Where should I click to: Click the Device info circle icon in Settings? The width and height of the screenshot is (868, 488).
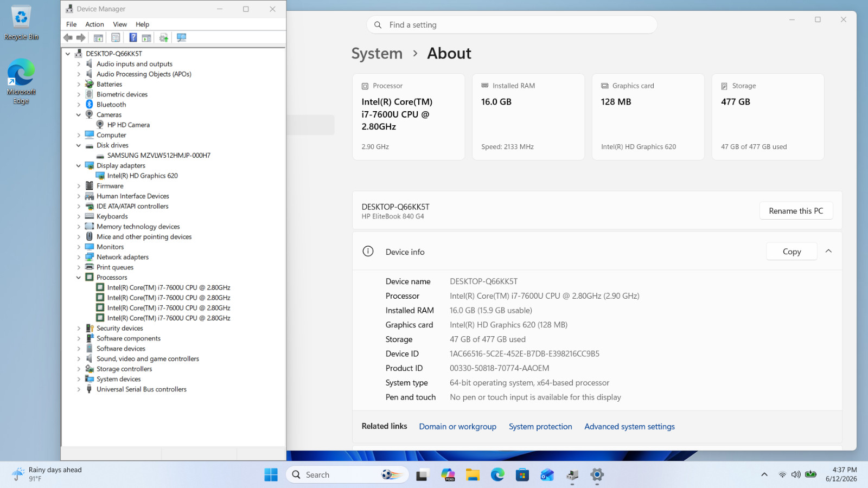point(368,251)
